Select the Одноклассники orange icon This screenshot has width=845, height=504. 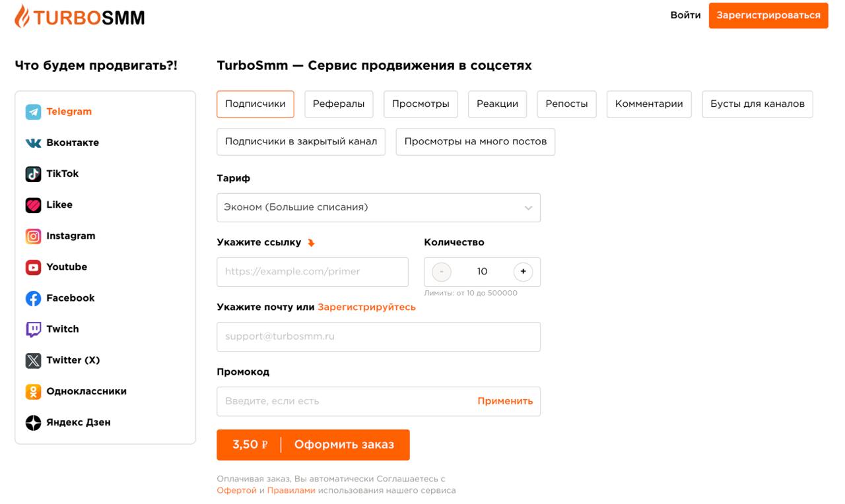tap(33, 391)
